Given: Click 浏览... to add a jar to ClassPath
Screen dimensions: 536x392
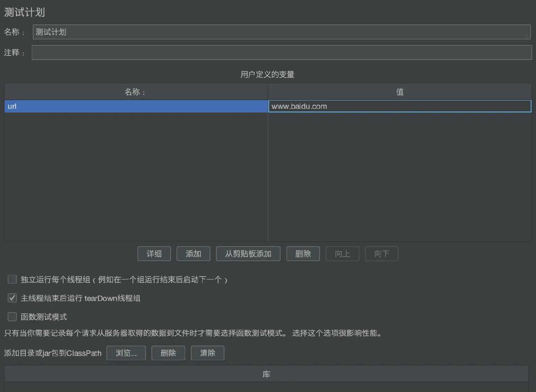Looking at the screenshot, I should (126, 353).
